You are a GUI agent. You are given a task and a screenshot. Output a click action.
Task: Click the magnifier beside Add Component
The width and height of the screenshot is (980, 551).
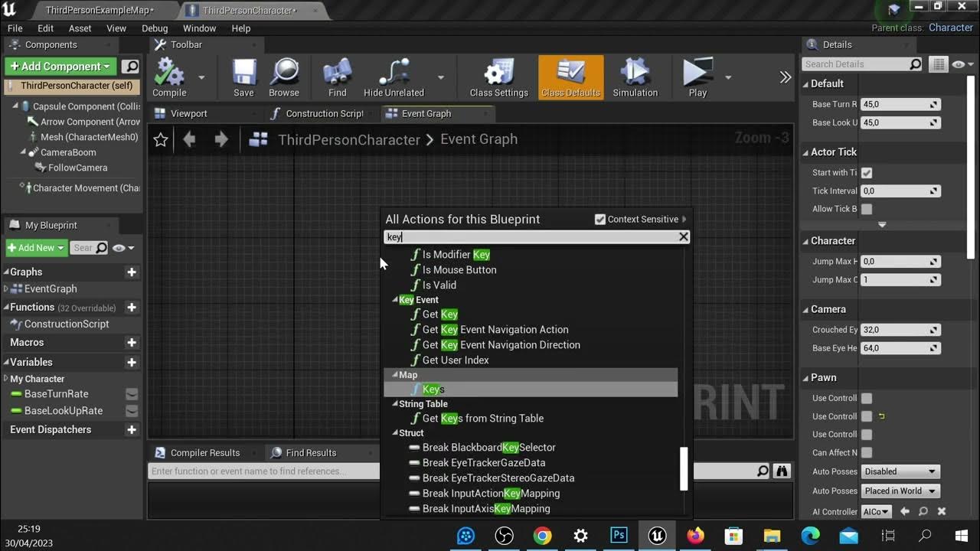pos(131,67)
